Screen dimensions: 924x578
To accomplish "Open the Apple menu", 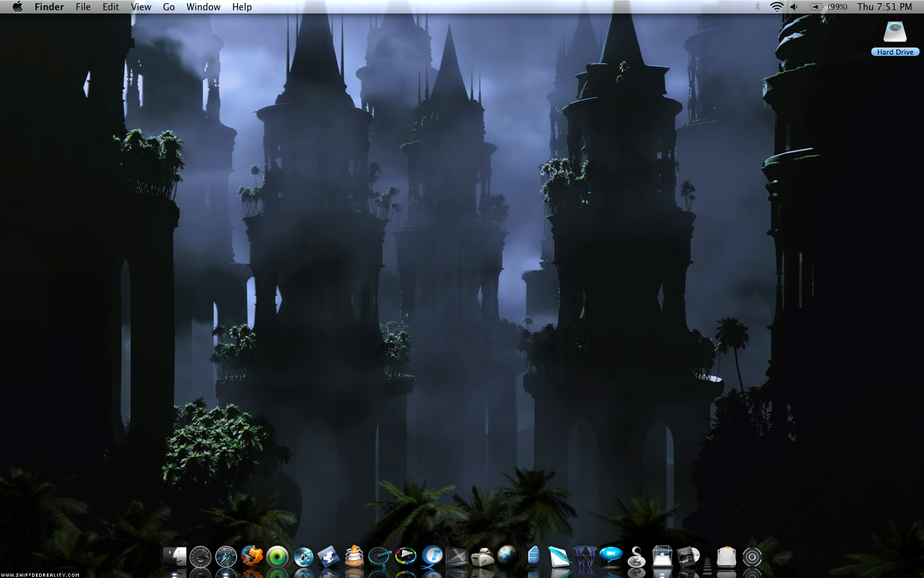I will [x=17, y=7].
